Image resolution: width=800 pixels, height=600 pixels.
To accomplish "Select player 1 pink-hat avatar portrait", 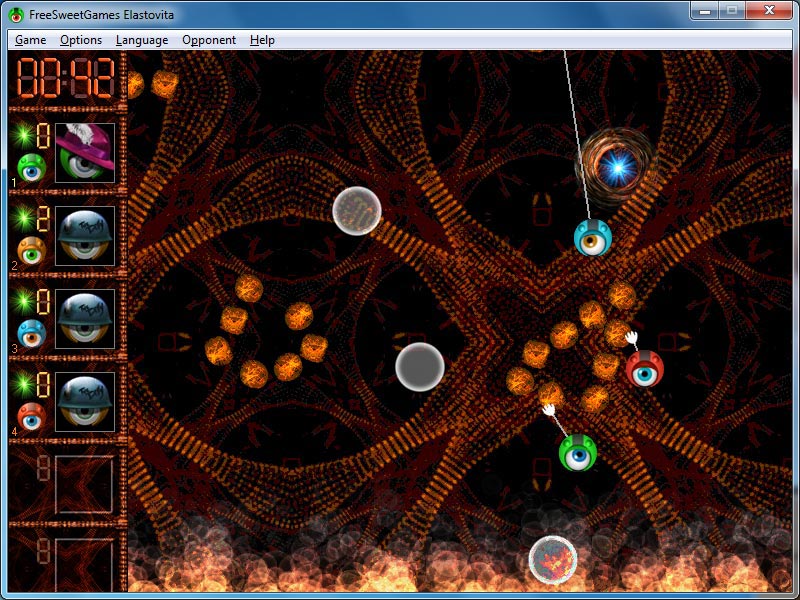I will coord(85,153).
